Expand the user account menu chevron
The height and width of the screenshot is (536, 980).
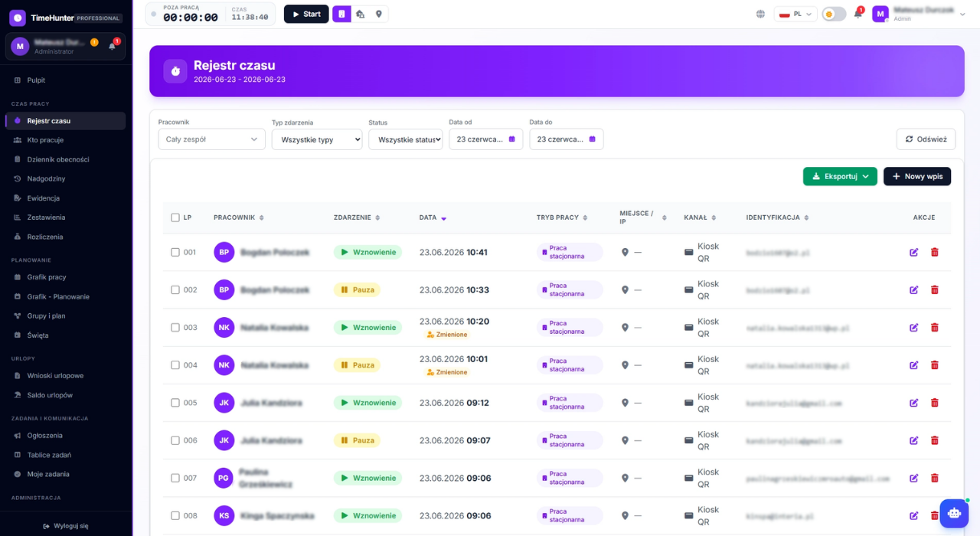coord(962,14)
